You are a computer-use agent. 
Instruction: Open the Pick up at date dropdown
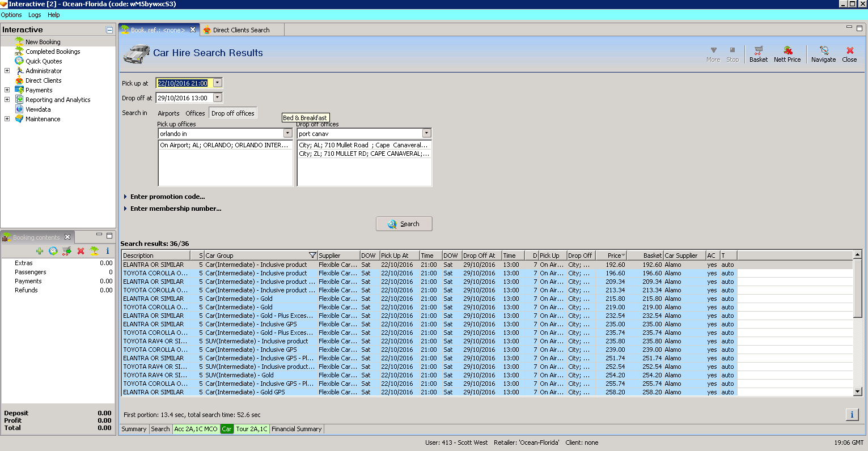pyautogui.click(x=217, y=83)
